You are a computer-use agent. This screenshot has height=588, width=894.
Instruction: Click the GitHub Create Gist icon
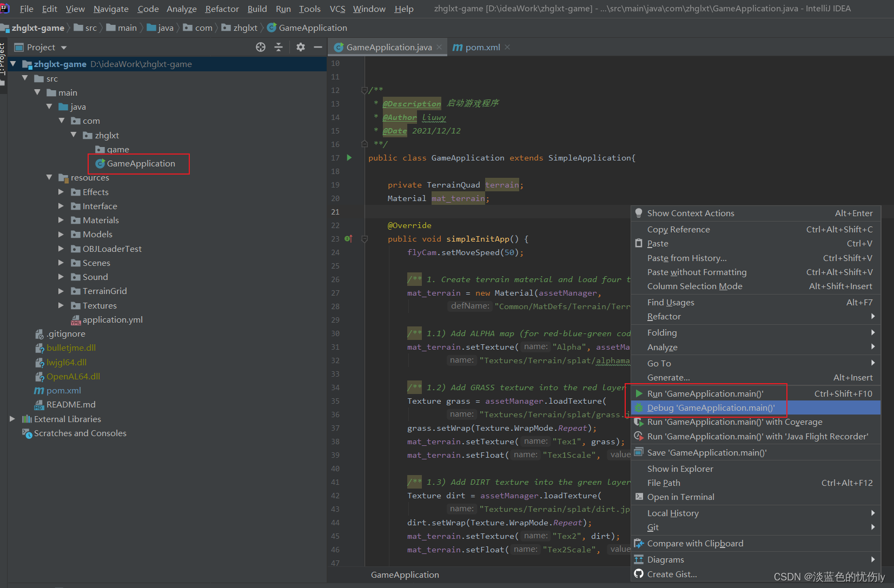click(x=639, y=574)
